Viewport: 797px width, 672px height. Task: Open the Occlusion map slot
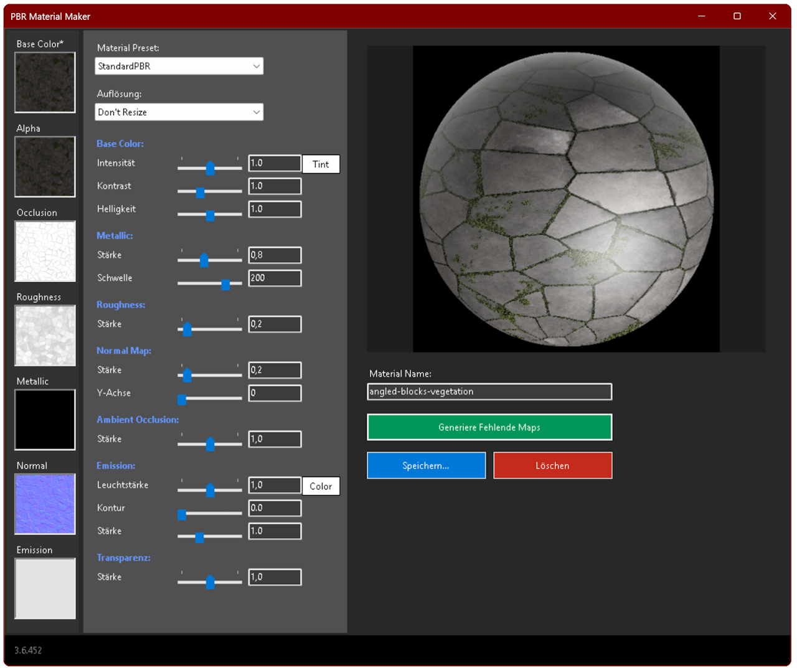(x=45, y=251)
